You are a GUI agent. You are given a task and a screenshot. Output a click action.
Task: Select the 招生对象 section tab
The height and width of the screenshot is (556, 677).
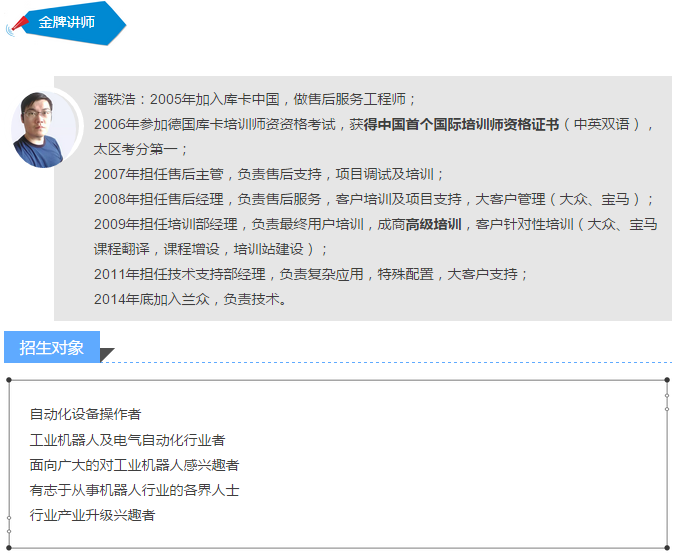coord(52,348)
